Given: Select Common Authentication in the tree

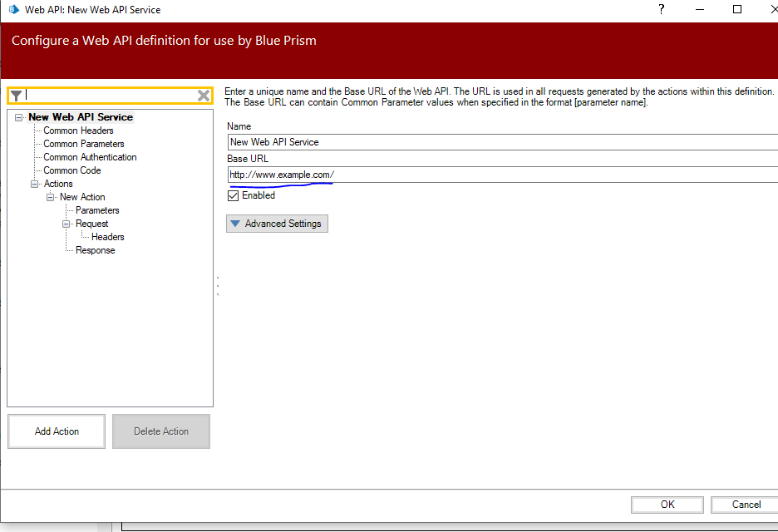Looking at the screenshot, I should click(90, 157).
